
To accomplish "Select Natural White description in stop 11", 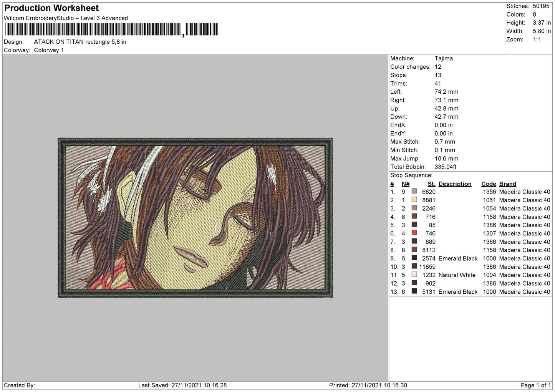I will point(457,275).
